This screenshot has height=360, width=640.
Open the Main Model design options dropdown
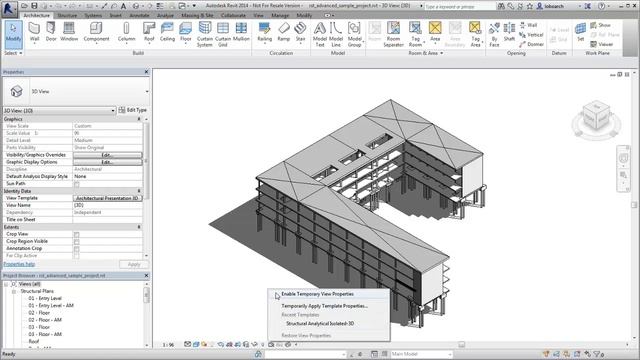click(x=422, y=354)
